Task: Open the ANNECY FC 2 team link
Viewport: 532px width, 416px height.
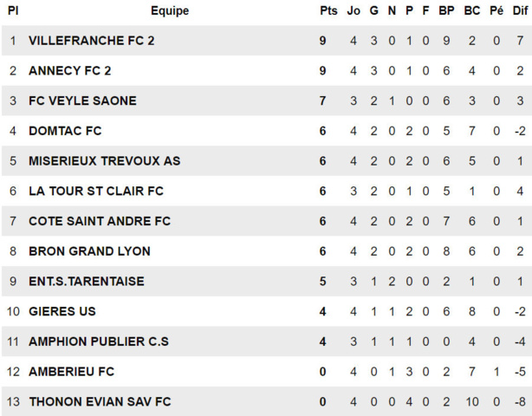Action: [70, 71]
